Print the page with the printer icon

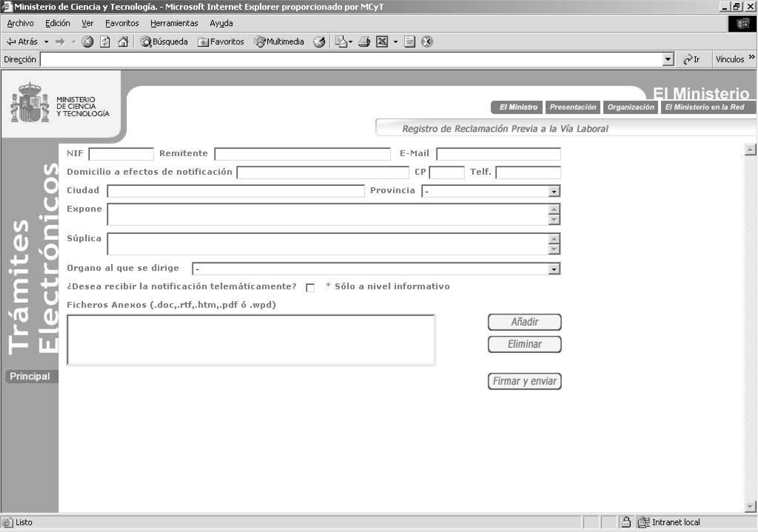pos(364,42)
